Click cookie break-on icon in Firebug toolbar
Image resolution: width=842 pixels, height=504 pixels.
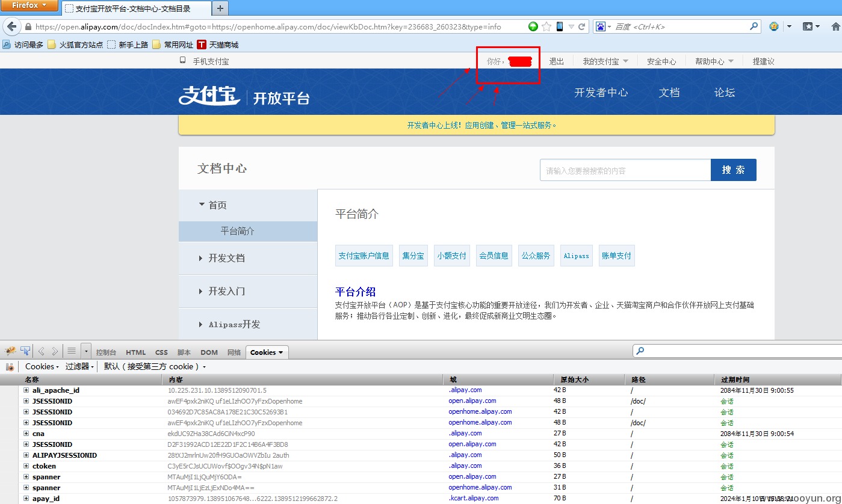10,366
